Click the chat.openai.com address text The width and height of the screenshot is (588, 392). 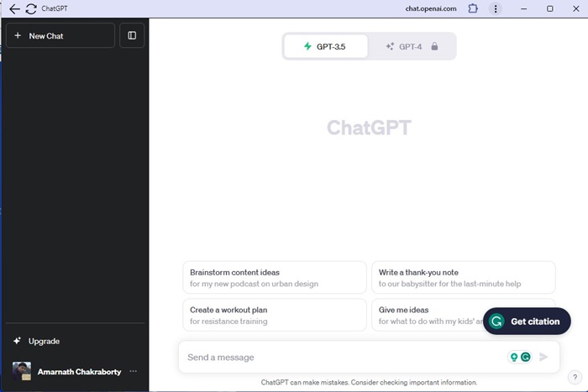tap(431, 8)
